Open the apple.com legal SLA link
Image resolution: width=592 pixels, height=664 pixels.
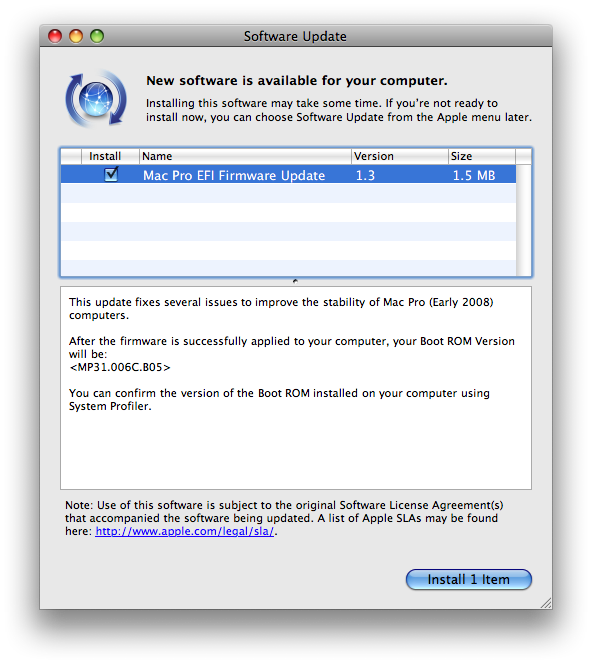[x=185, y=531]
